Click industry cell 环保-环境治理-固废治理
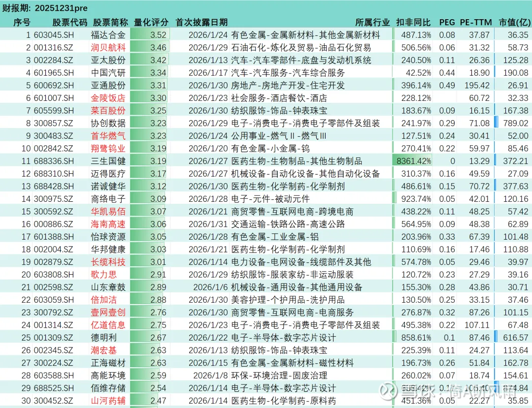Image resolution: width=532 pixels, height=408 pixels. point(279,376)
